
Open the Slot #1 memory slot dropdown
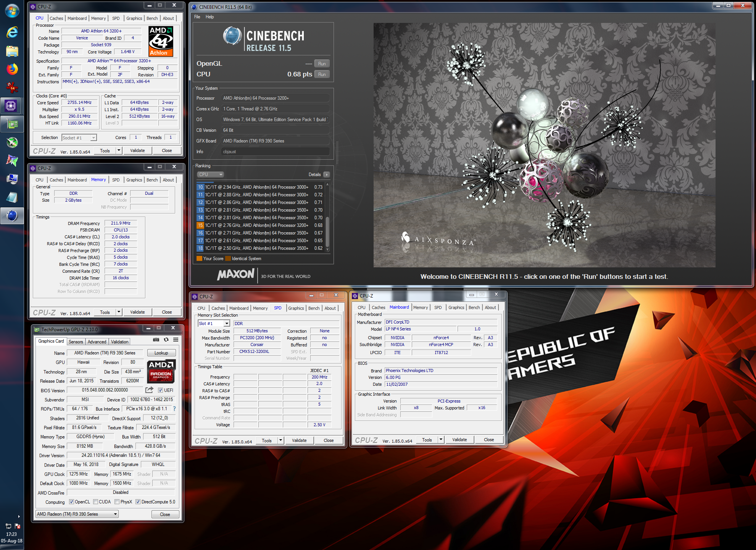click(214, 324)
